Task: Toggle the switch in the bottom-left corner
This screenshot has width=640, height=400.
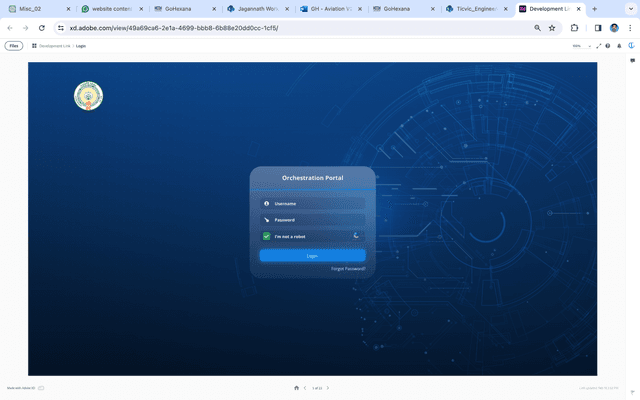Action: pos(41,388)
